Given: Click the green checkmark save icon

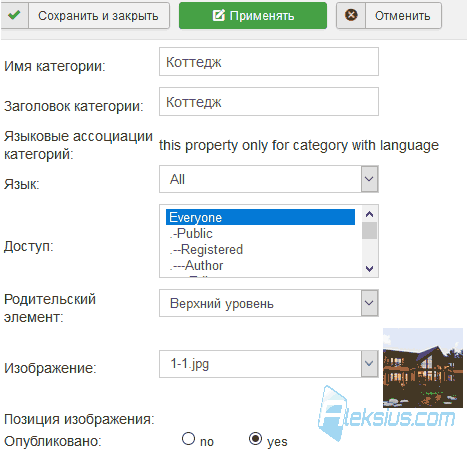Looking at the screenshot, I should [14, 15].
